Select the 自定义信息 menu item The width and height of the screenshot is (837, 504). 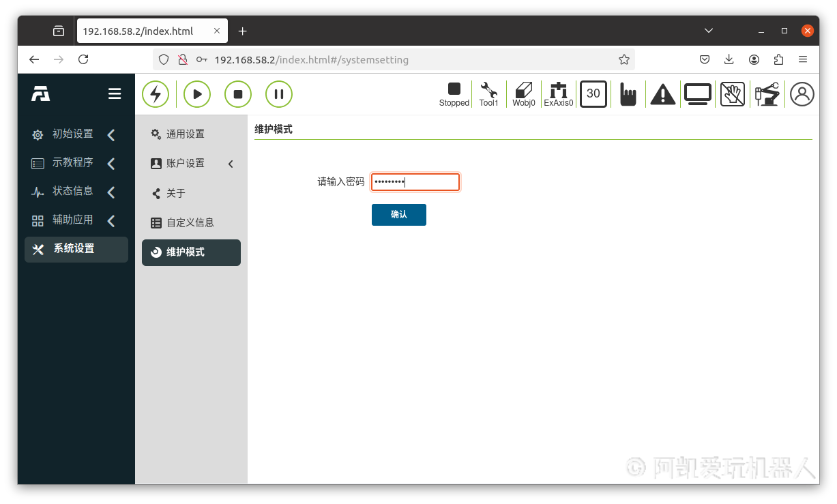pyautogui.click(x=190, y=222)
